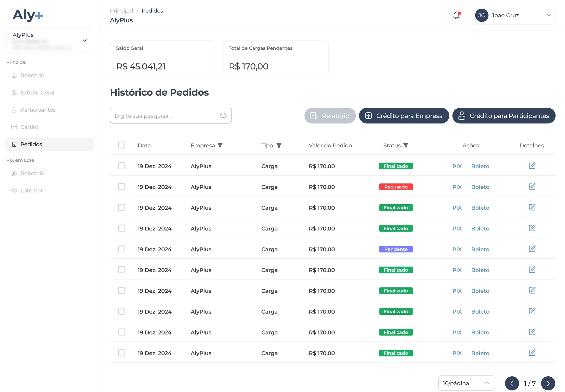Open Lote PIX in sidebar
The width and height of the screenshot is (565, 392).
pos(50,191)
